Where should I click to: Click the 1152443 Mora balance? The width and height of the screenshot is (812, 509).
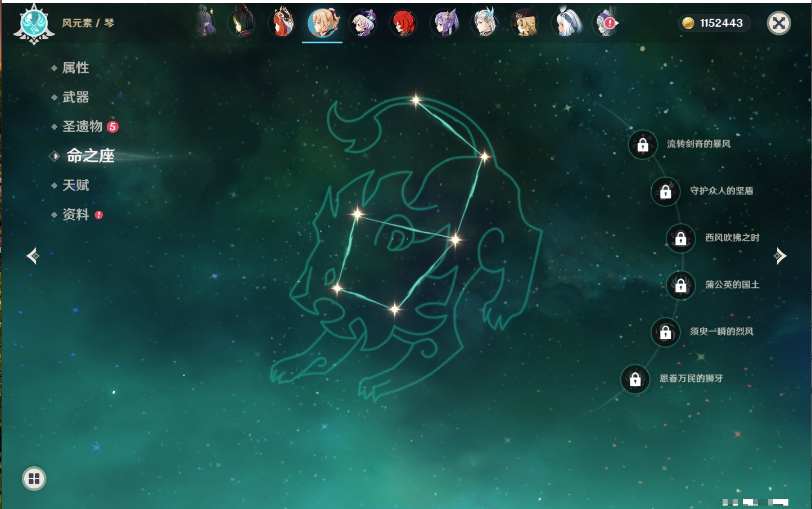pyautogui.click(x=721, y=23)
